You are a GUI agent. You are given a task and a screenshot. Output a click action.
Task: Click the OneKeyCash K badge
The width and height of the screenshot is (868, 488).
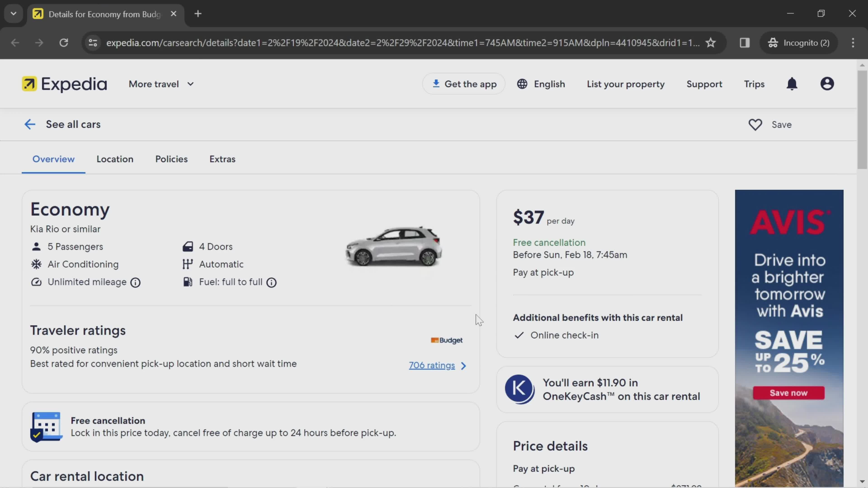tap(519, 389)
